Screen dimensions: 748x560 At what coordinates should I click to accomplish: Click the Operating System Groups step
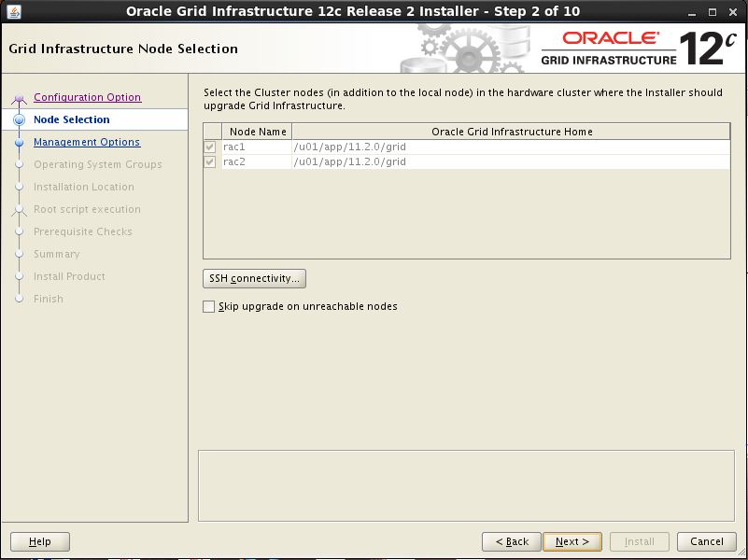[98, 164]
